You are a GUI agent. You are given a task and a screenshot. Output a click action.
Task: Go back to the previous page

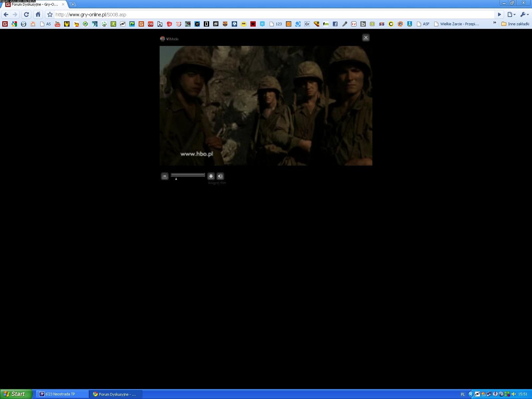click(x=6, y=15)
